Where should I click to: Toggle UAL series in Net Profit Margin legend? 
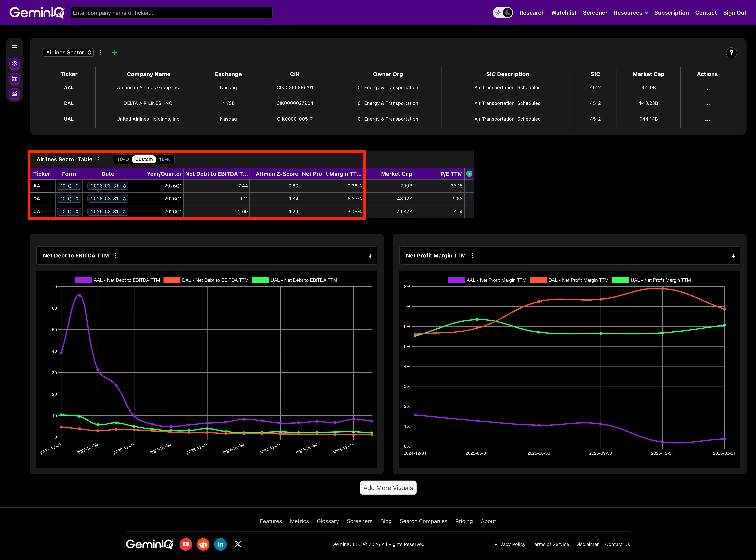tap(651, 280)
